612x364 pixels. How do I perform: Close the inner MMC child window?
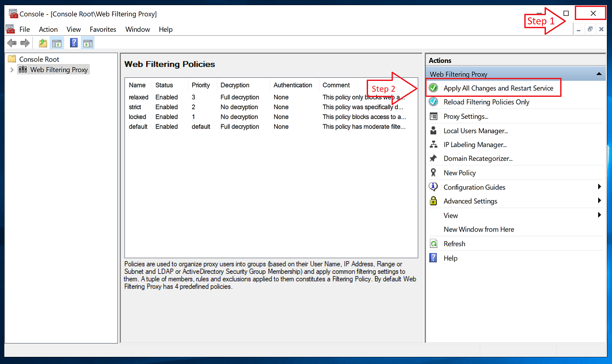(x=601, y=29)
